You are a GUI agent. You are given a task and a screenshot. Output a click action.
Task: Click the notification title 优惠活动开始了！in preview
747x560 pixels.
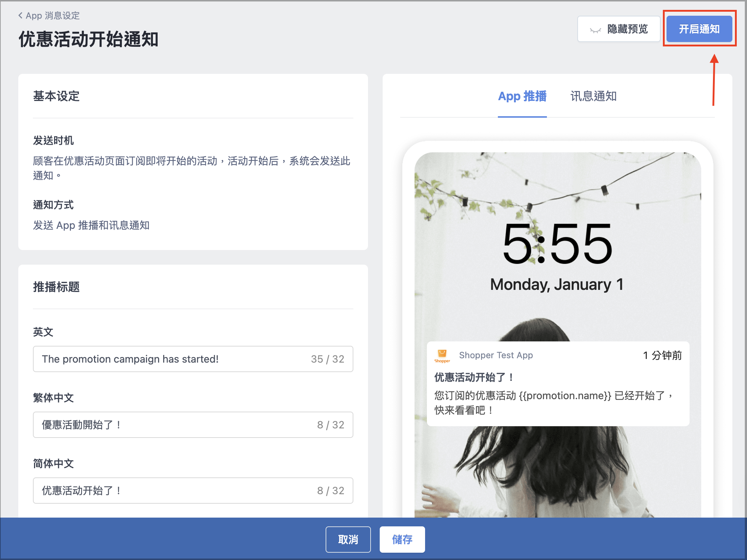(474, 377)
